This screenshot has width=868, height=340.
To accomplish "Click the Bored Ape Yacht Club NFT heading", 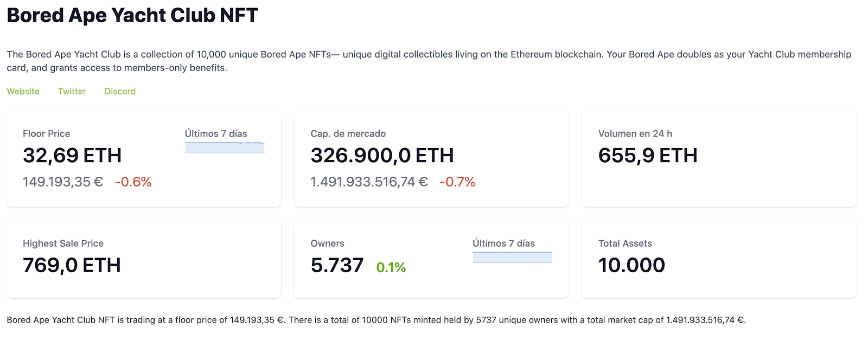I will point(132,15).
